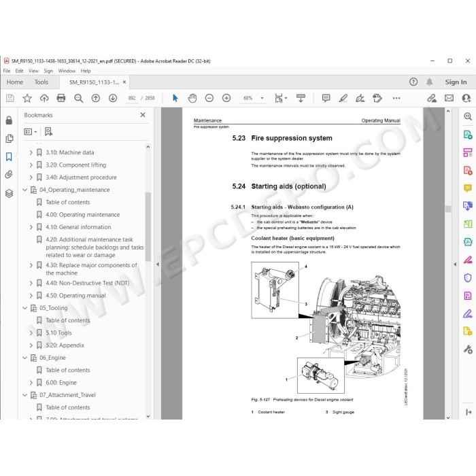Open the Help question mark icon
Image resolution: width=476 pixels, height=476 pixels.
413,82
